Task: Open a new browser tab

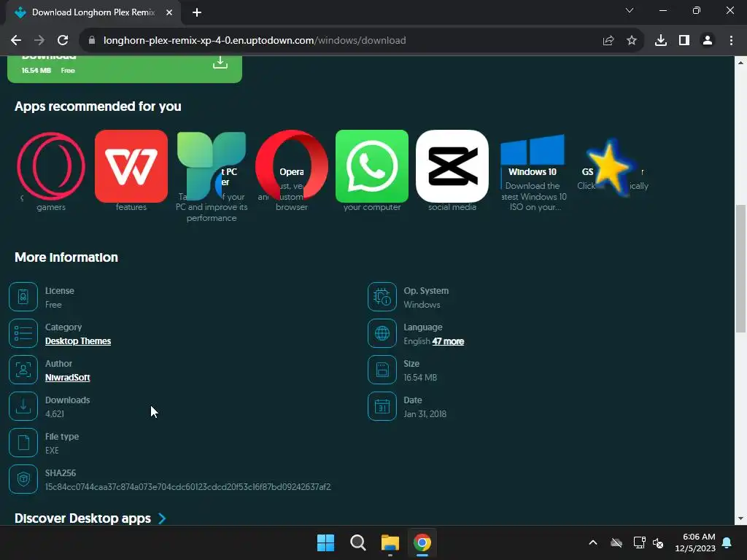Action: click(x=197, y=12)
